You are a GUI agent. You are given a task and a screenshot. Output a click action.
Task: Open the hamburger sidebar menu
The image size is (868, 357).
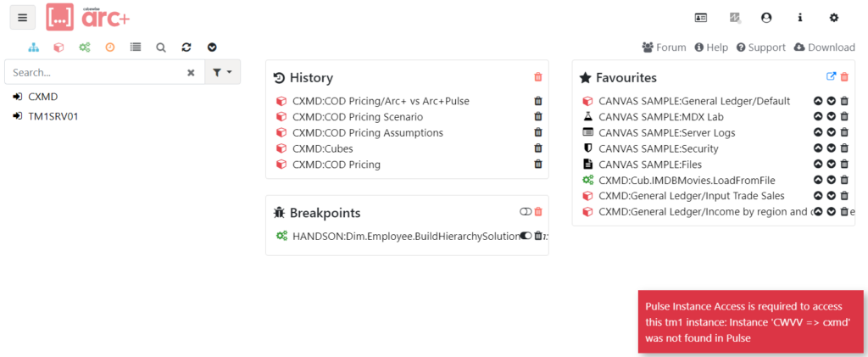22,17
